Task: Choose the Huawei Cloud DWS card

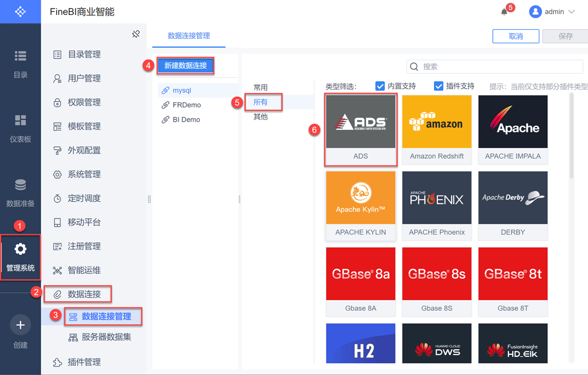Action: 437,343
